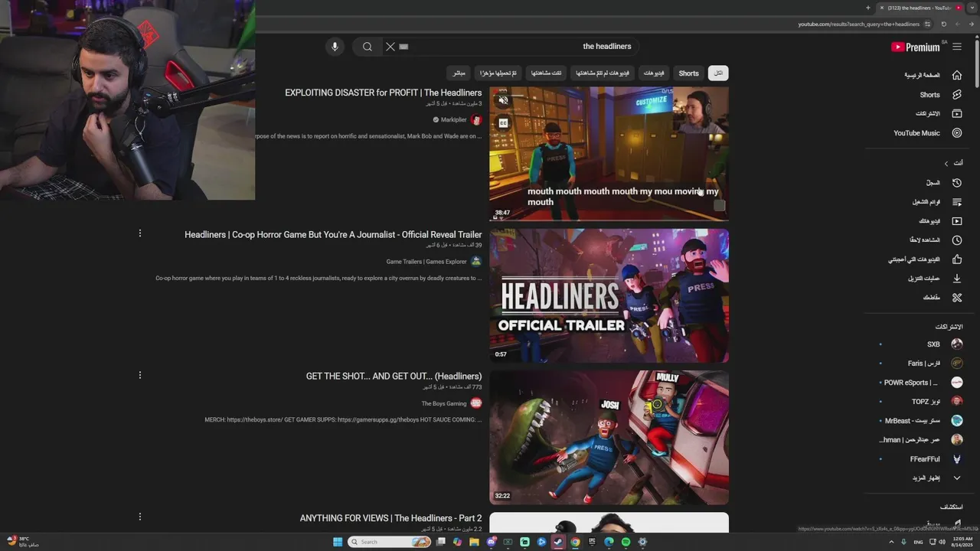Open options menu for Headliners Reveal Trailer
Viewport: 980px width, 551px height.
[x=140, y=233]
